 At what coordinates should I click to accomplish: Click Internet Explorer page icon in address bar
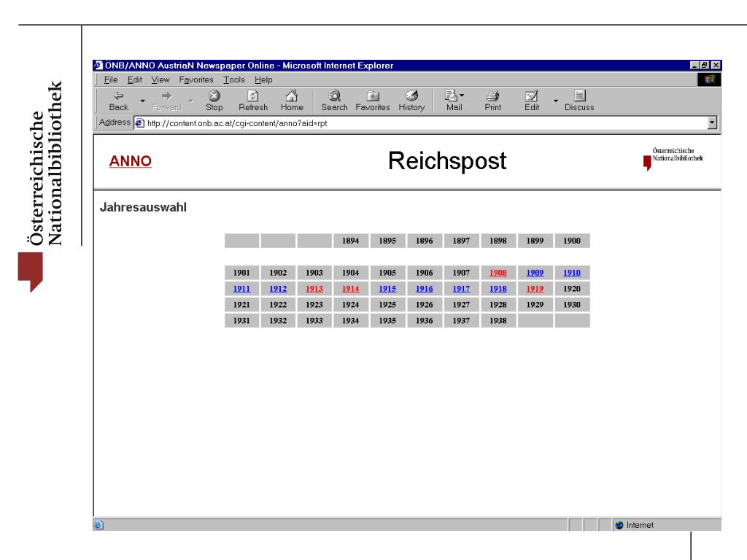pos(139,123)
